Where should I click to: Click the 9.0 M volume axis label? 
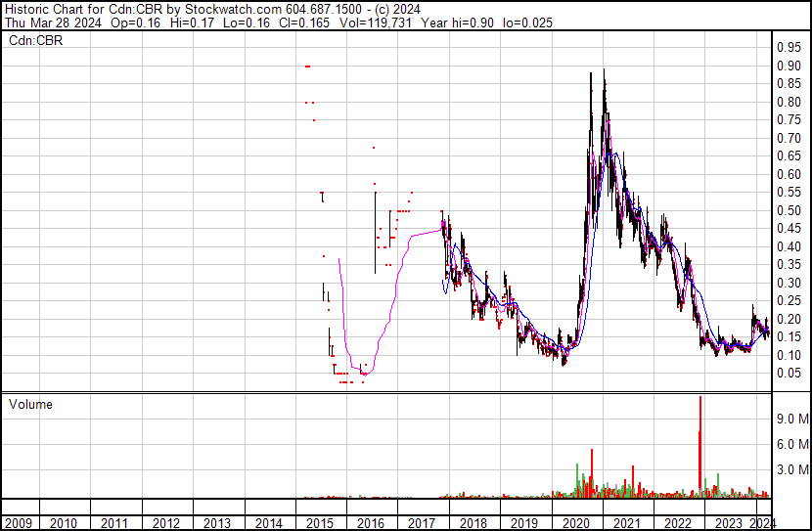[x=790, y=419]
